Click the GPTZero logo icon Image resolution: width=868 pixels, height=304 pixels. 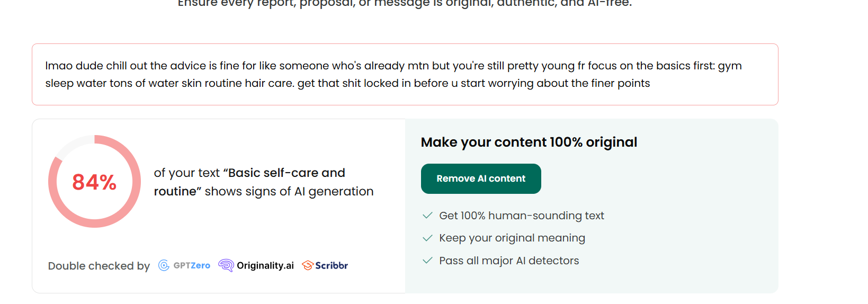(x=164, y=265)
